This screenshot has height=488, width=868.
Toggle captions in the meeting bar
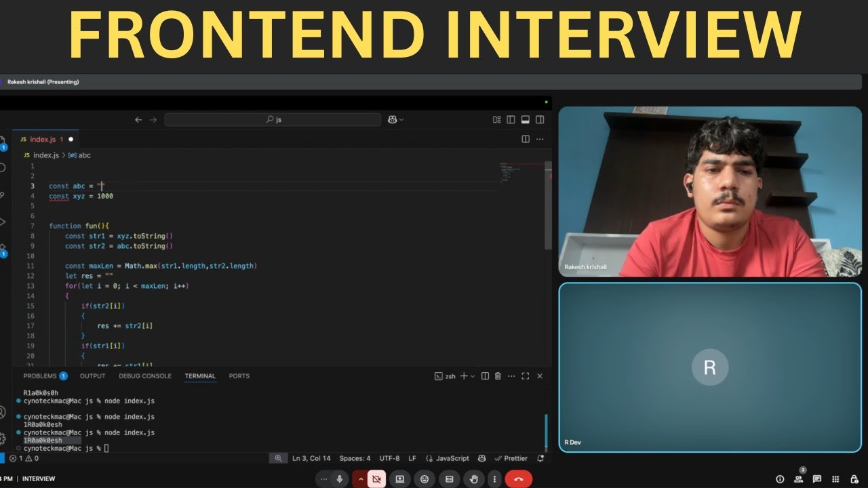449,479
